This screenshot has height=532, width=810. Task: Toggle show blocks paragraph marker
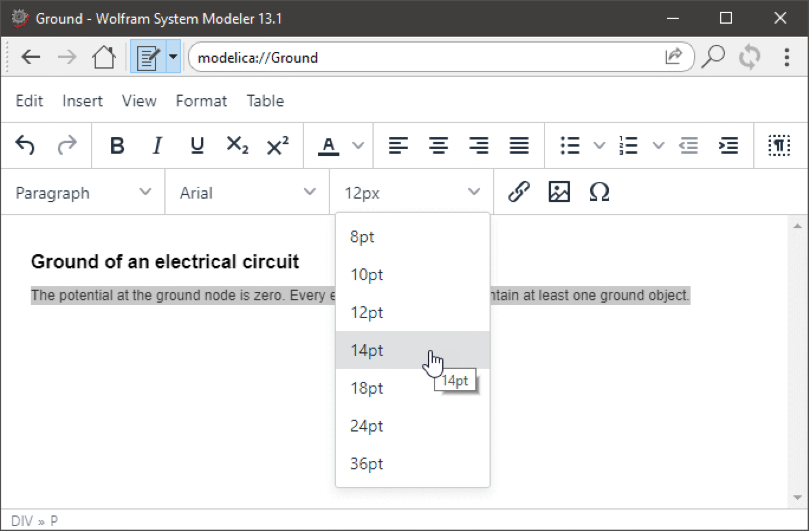(779, 145)
